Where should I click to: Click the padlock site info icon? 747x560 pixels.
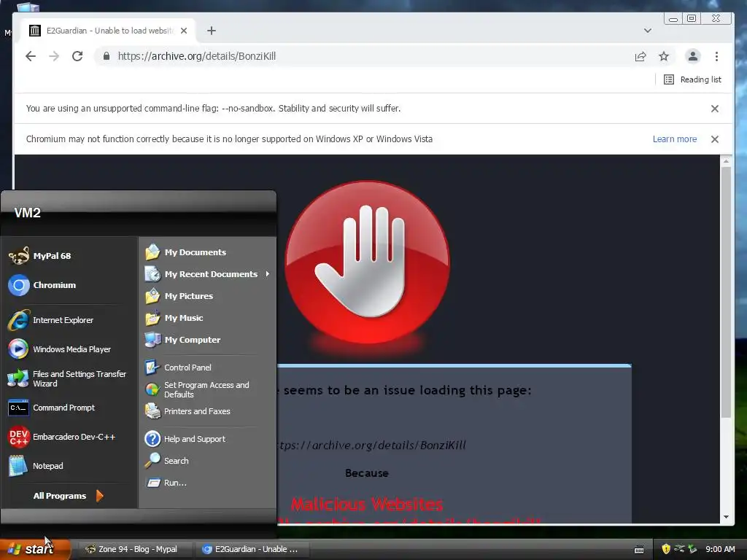pyautogui.click(x=107, y=56)
